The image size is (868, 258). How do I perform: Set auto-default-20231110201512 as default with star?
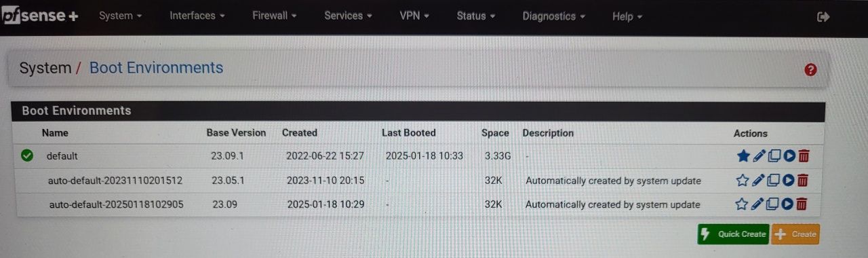pos(743,180)
